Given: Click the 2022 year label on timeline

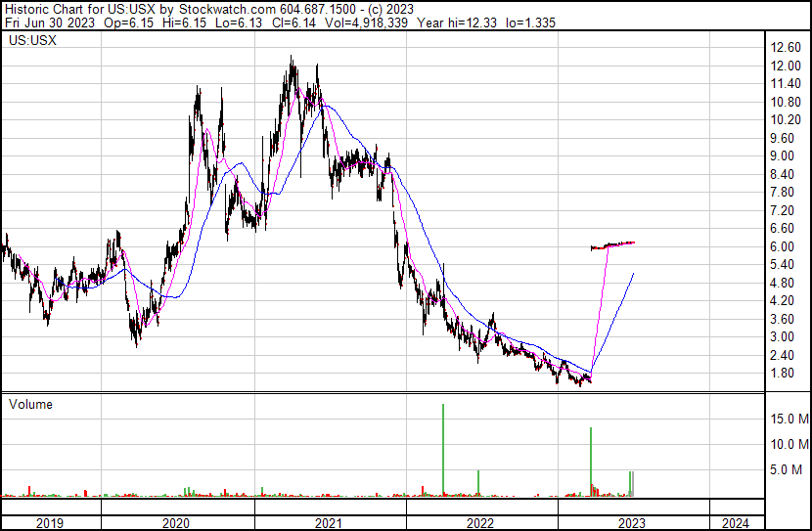Looking at the screenshot, I should tap(480, 523).
